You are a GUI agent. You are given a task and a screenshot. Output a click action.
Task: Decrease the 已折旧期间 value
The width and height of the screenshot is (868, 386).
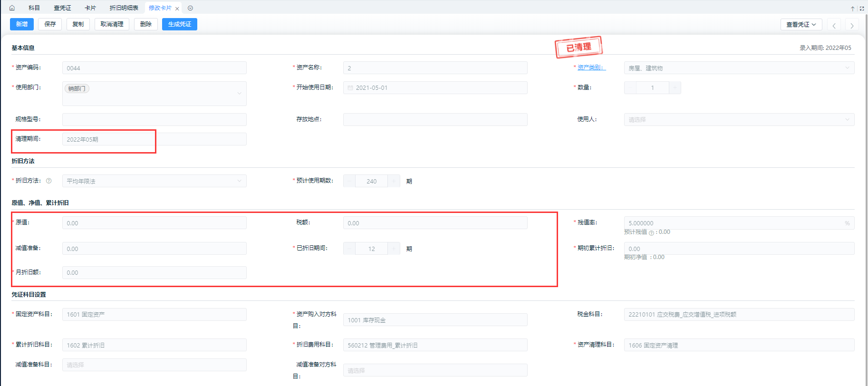click(x=349, y=249)
